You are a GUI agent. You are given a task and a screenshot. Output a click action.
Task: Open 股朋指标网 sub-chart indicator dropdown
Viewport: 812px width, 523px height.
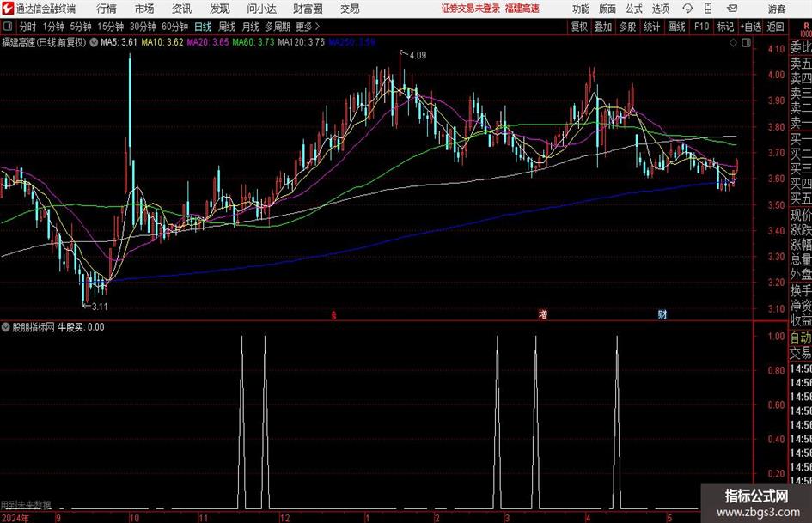(x=6, y=327)
